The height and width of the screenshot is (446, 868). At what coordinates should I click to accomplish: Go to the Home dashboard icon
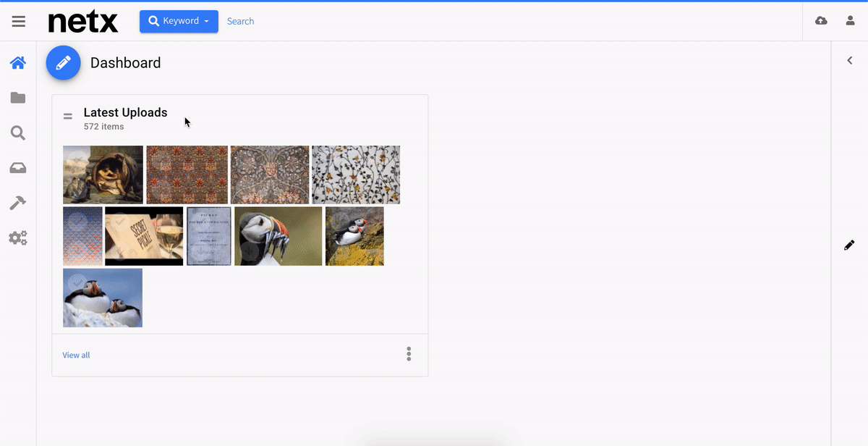point(18,63)
